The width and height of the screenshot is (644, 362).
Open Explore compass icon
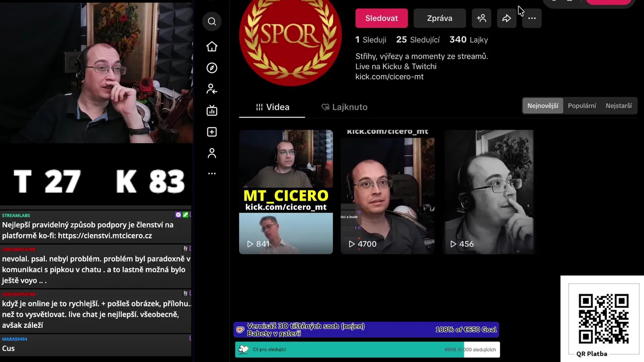(212, 68)
